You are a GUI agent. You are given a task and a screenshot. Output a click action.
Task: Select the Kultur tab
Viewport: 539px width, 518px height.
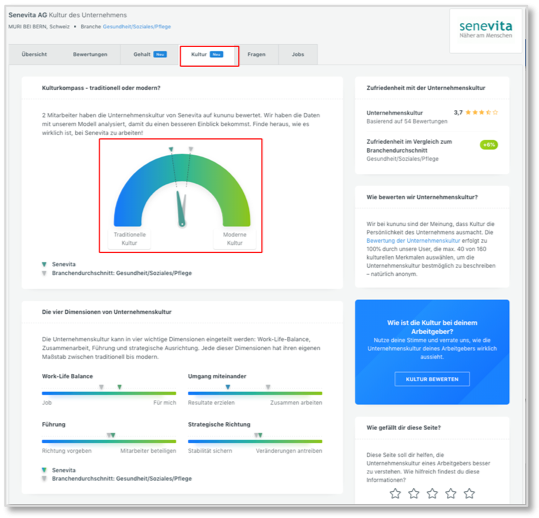tap(207, 54)
